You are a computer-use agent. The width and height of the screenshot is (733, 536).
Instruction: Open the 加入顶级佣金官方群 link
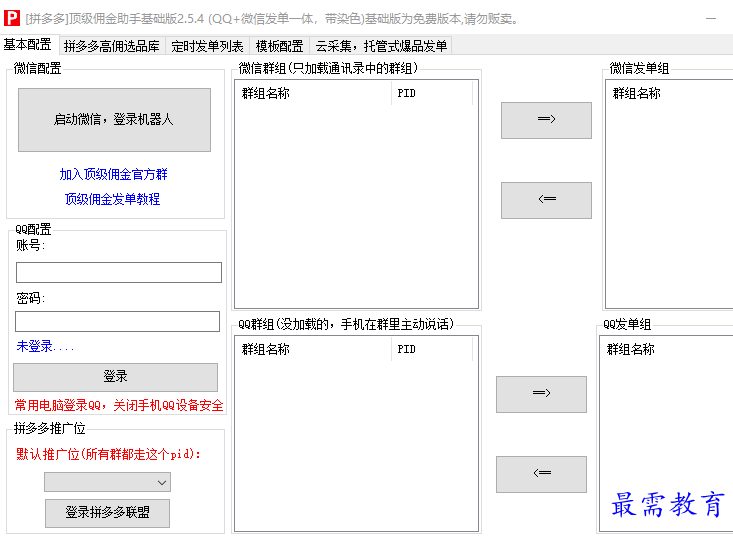(x=113, y=174)
